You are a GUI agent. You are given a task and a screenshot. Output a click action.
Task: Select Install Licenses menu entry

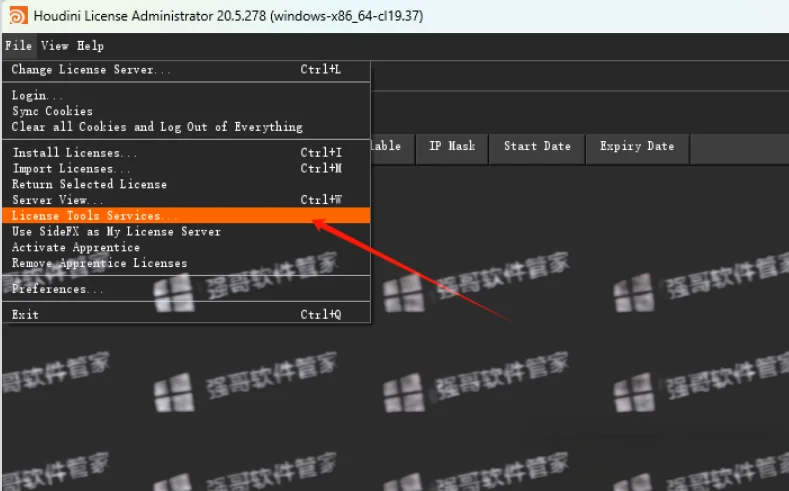[186, 152]
